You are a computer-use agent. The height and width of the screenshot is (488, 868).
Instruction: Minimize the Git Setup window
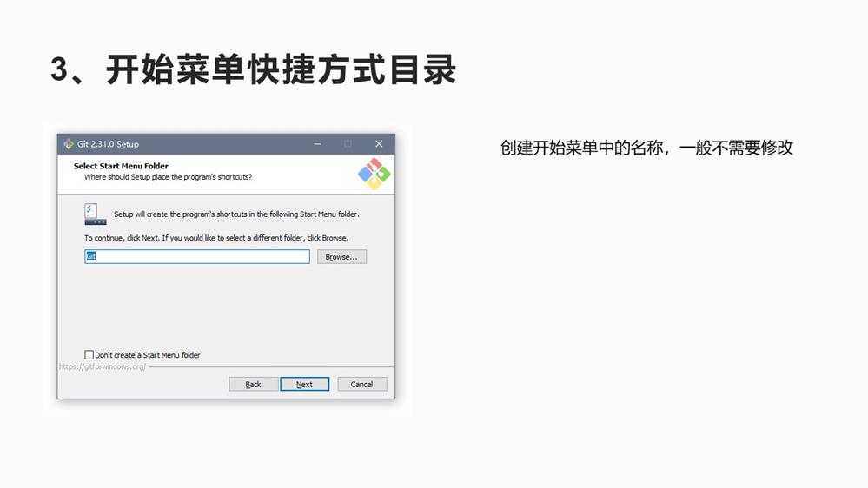317,144
